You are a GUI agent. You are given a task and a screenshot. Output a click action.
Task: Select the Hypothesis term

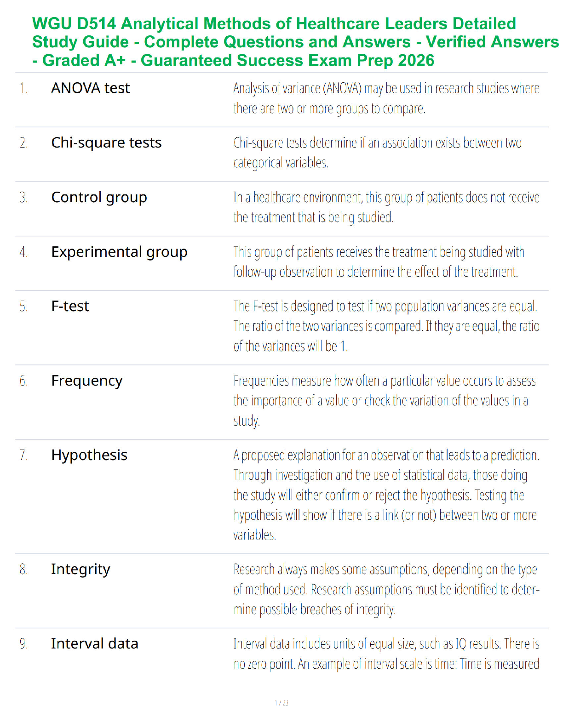(89, 455)
